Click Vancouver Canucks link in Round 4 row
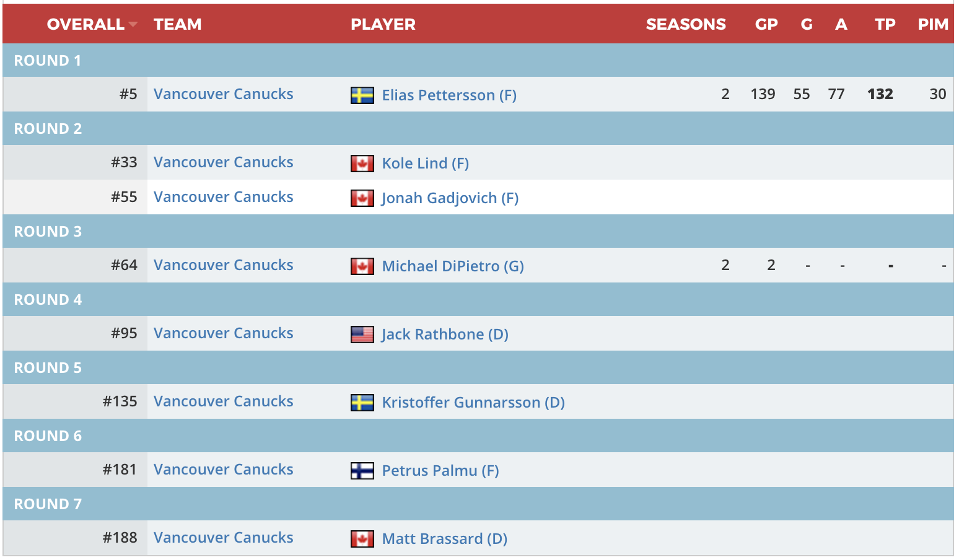Viewport: 959px width, 560px height. click(223, 333)
